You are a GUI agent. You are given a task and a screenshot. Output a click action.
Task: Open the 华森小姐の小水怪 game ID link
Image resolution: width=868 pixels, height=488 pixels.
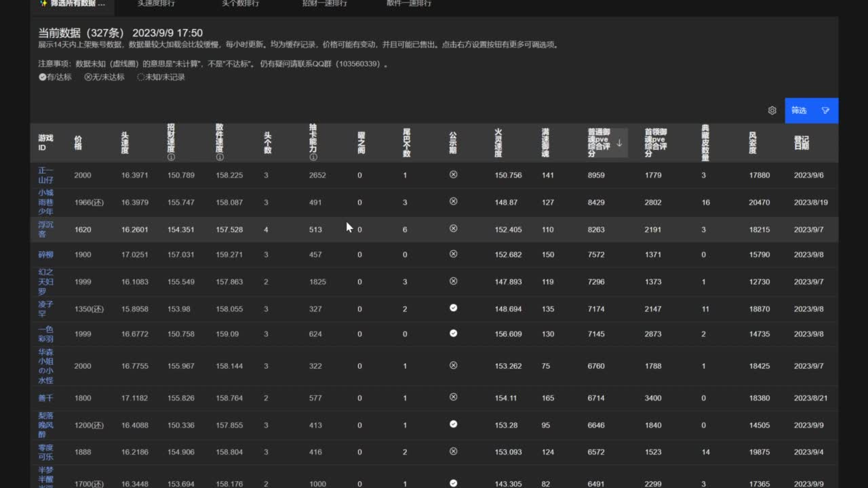[x=45, y=366]
